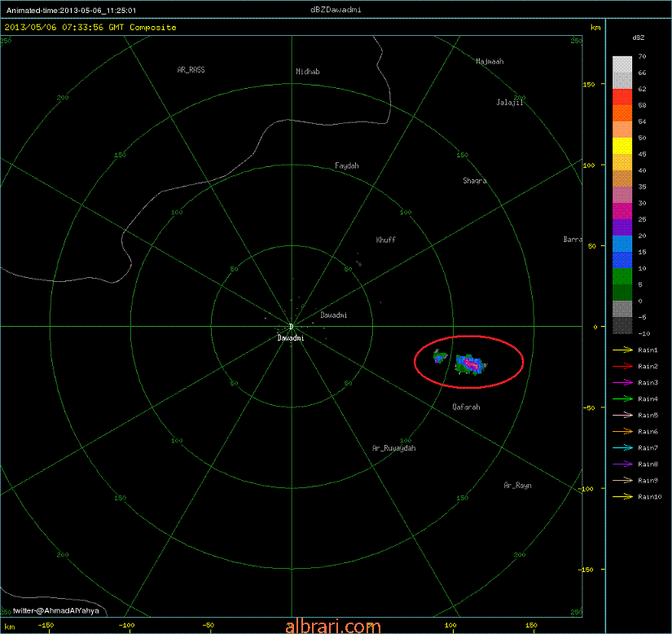The height and width of the screenshot is (634, 672).
Task: Click the Shaqra city label
Action: point(475,181)
